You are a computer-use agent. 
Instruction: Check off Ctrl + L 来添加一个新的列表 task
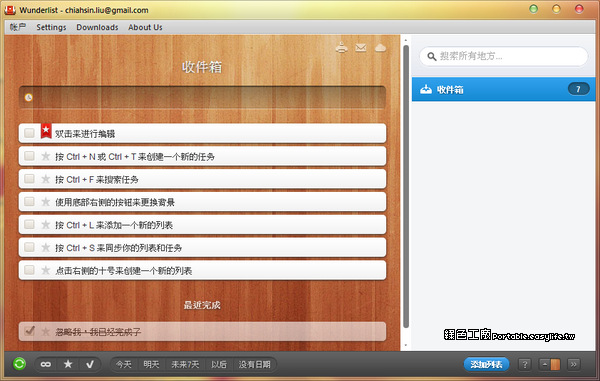click(x=29, y=224)
